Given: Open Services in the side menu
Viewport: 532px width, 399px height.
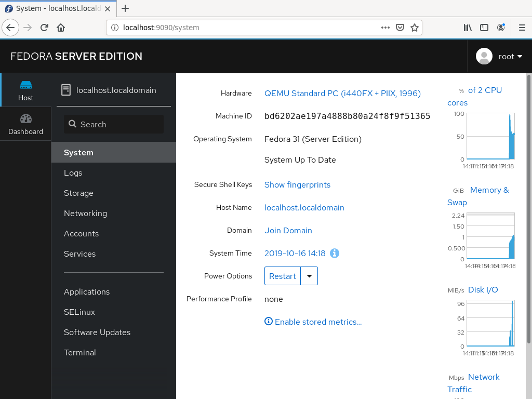Looking at the screenshot, I should 114,254.
